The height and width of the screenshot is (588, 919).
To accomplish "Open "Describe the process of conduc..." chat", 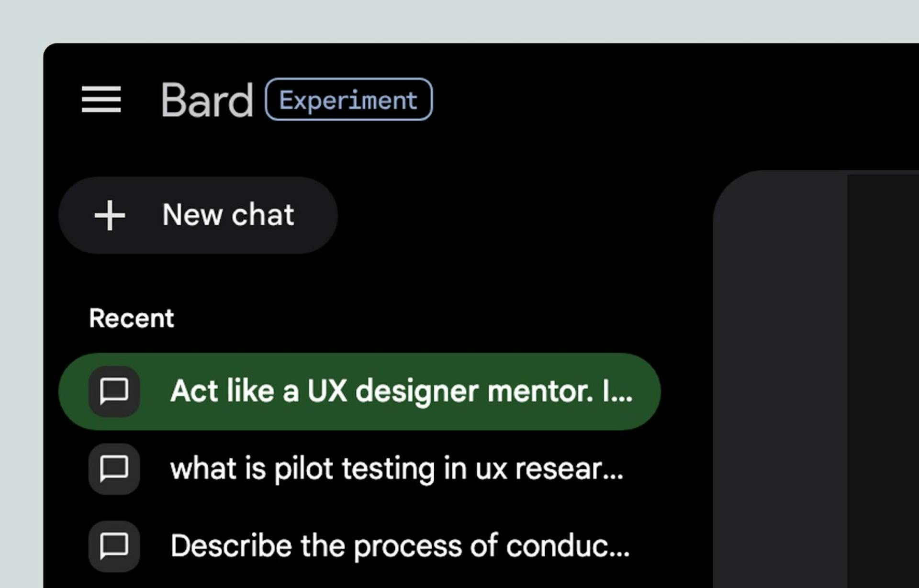I will [x=400, y=546].
